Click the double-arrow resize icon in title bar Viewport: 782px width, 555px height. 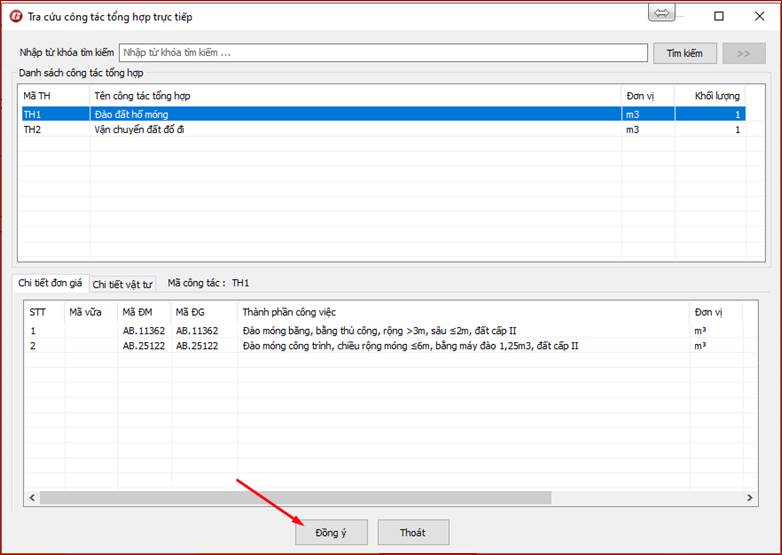(x=661, y=15)
